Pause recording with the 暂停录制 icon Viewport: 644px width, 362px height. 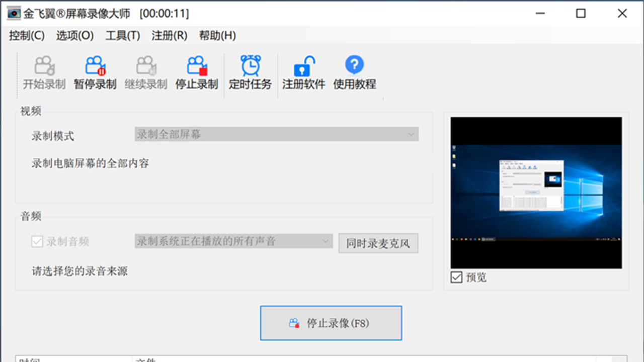point(95,66)
